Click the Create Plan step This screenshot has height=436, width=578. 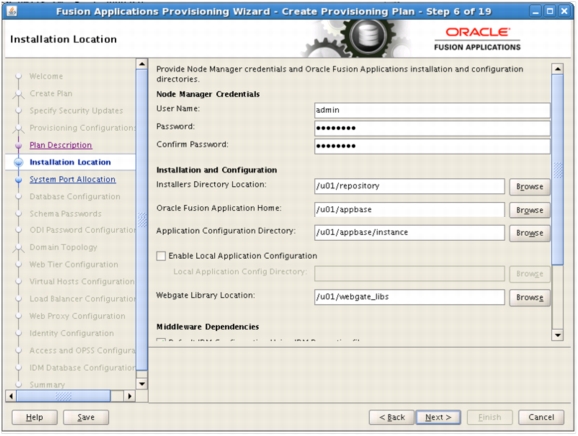(x=51, y=94)
